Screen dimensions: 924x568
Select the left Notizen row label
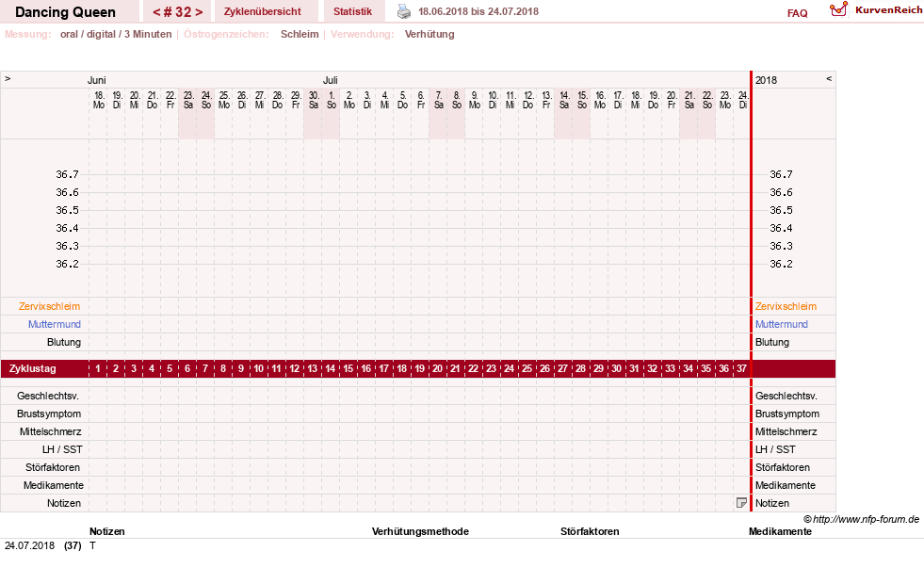click(64, 503)
